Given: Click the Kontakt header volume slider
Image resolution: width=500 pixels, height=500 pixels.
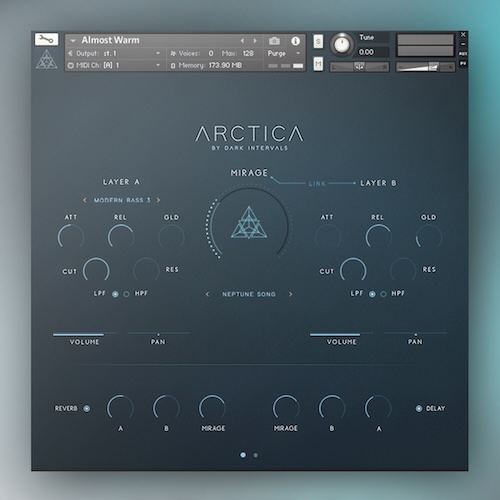Looking at the screenshot, I should (x=425, y=67).
